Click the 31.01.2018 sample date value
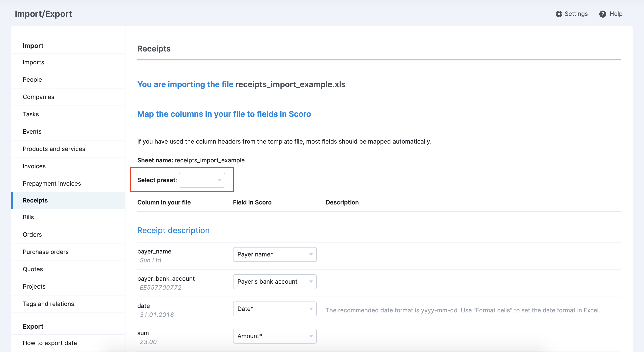 pyautogui.click(x=157, y=315)
